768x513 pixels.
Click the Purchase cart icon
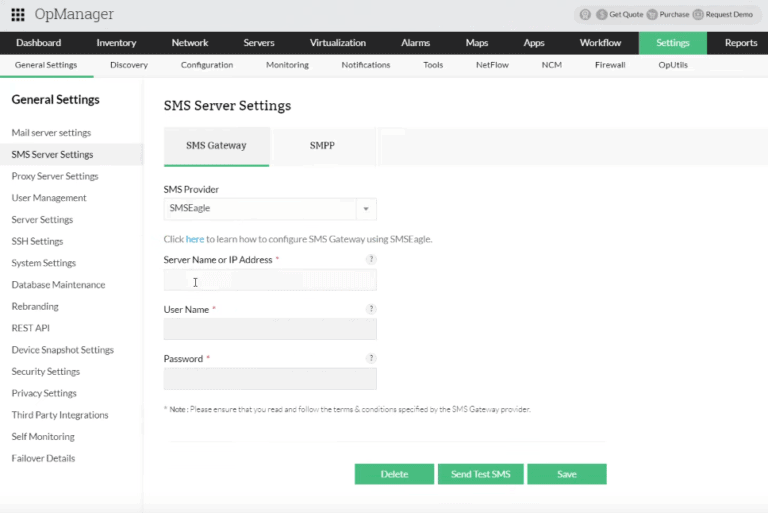pyautogui.click(x=652, y=15)
